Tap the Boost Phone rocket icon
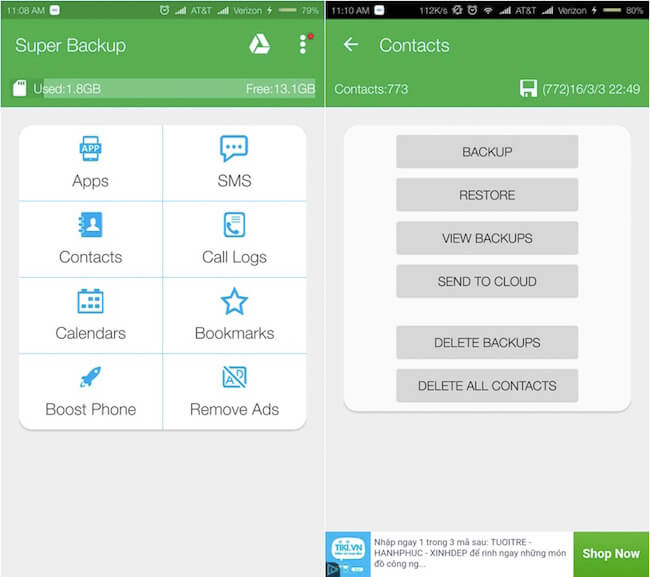650x577 pixels. 90,377
